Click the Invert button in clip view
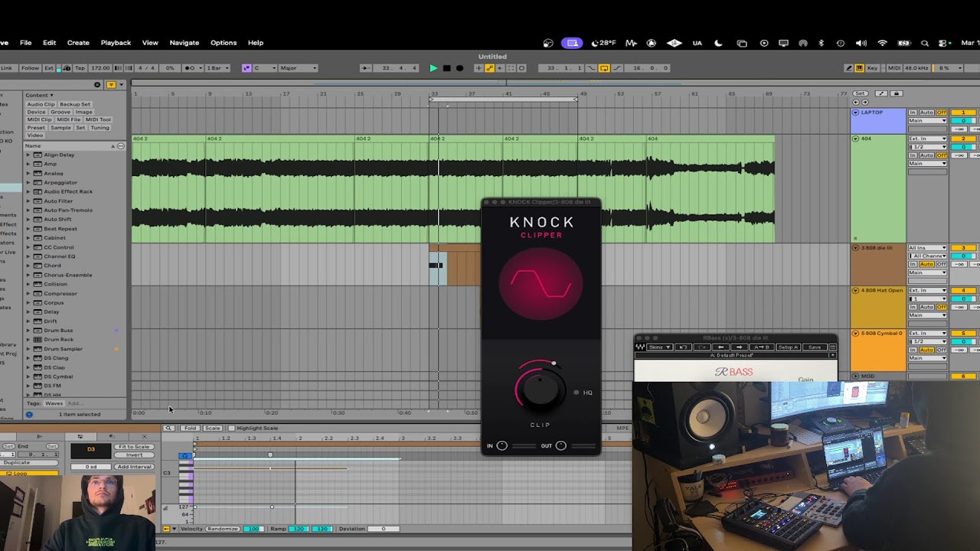 click(134, 455)
